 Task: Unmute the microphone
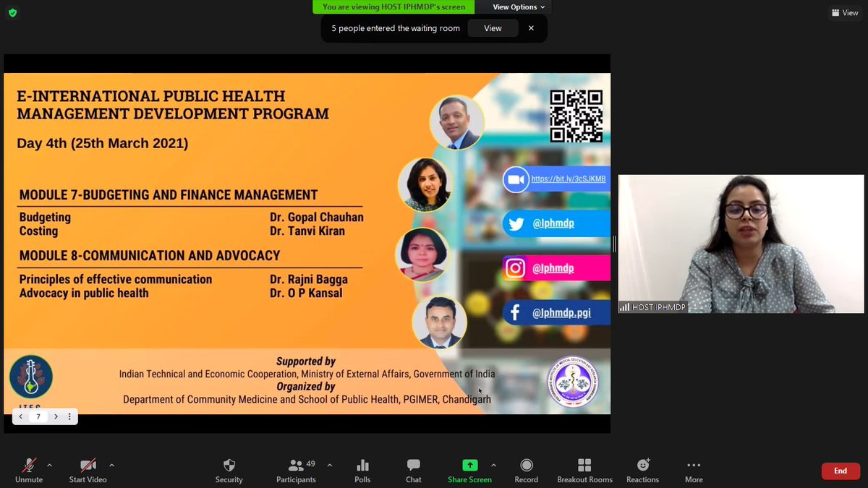[x=29, y=470]
